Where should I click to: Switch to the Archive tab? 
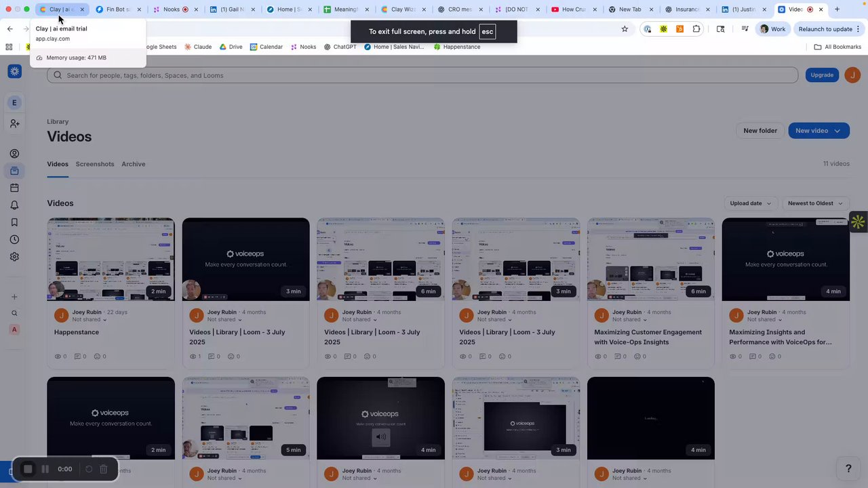[134, 164]
